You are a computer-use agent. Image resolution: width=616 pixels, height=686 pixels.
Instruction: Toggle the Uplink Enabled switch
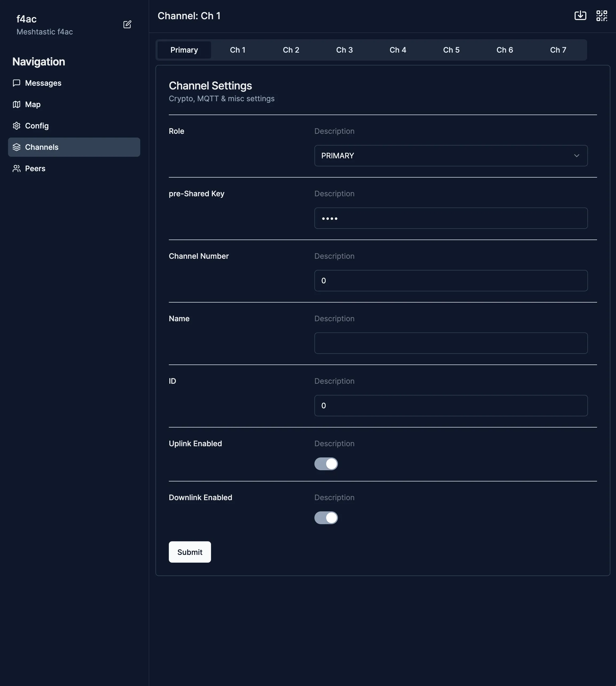[x=326, y=464]
